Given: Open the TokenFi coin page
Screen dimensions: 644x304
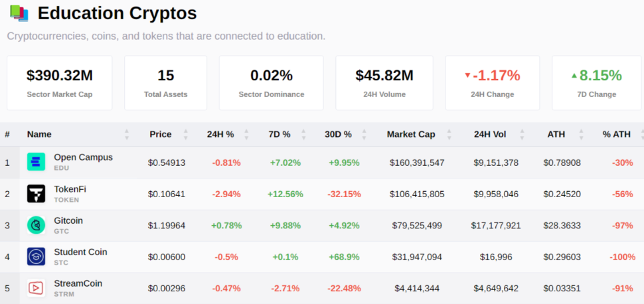Looking at the screenshot, I should click(70, 189).
